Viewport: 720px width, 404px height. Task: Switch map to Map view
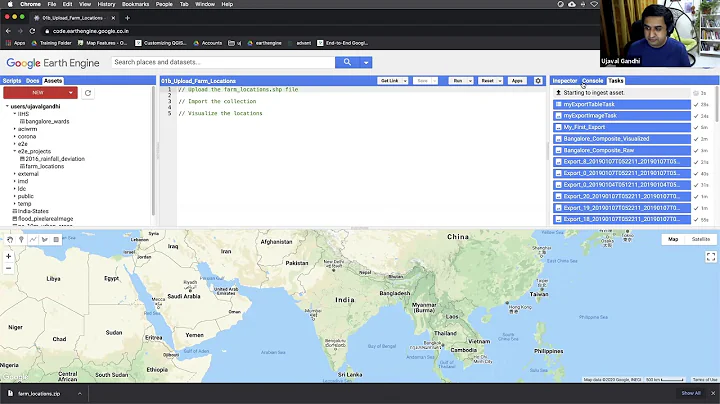coord(673,239)
